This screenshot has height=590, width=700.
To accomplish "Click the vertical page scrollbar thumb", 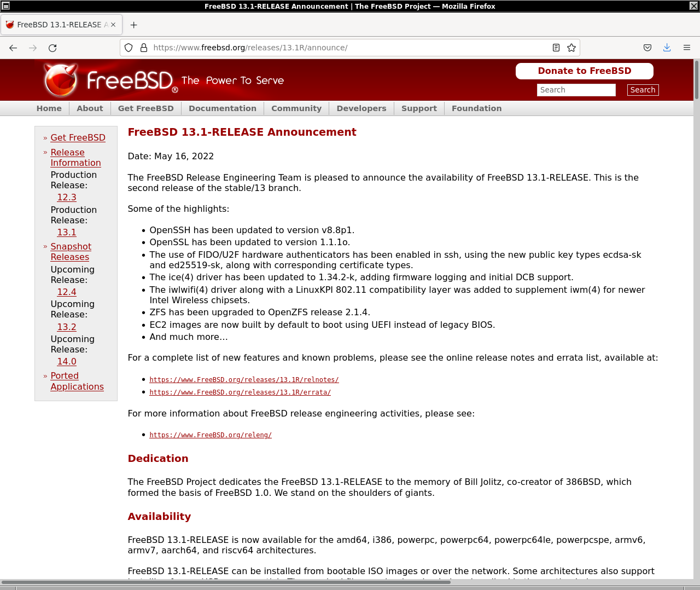I will (696, 79).
